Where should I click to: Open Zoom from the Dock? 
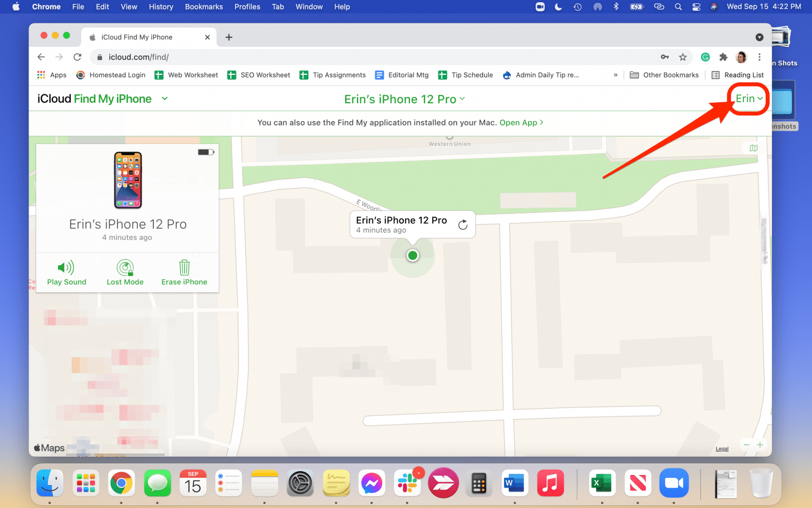click(674, 483)
